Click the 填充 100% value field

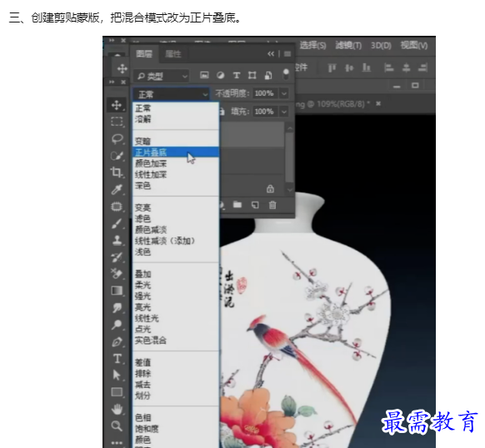(x=265, y=112)
